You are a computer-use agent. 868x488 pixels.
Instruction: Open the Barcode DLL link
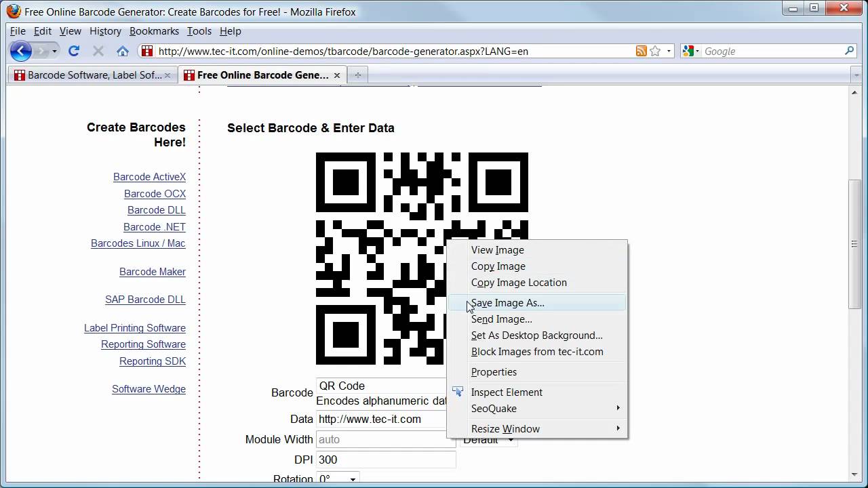pos(157,210)
